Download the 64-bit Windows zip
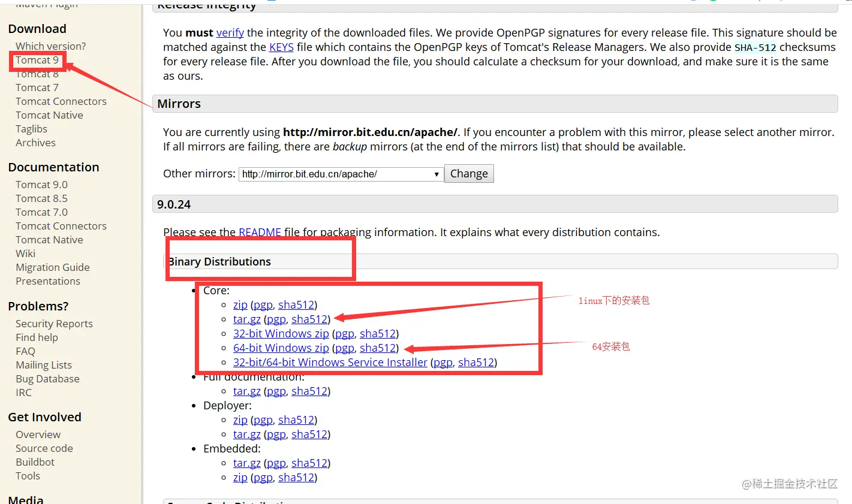Image resolution: width=852 pixels, height=504 pixels. click(281, 348)
